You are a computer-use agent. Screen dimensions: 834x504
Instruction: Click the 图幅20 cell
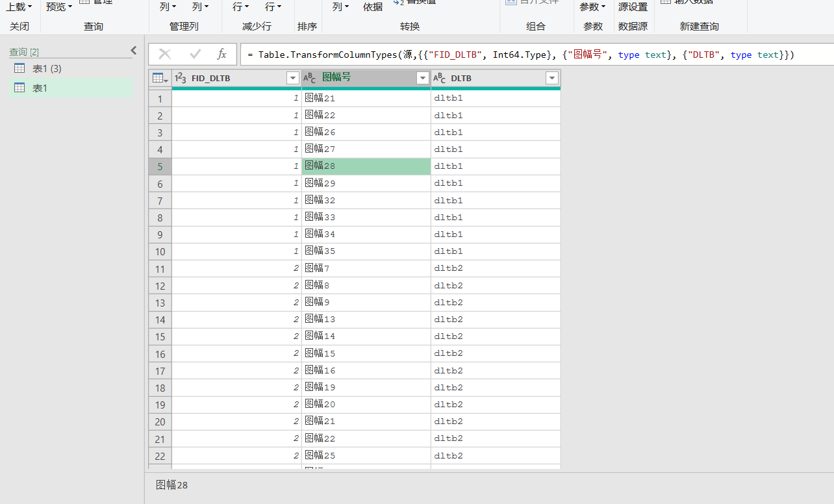tap(366, 405)
